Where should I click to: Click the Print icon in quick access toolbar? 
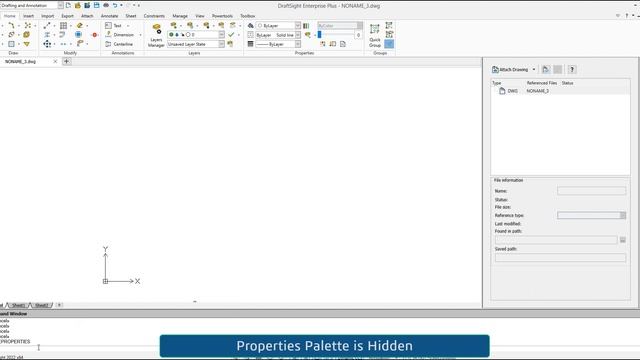click(106, 5)
